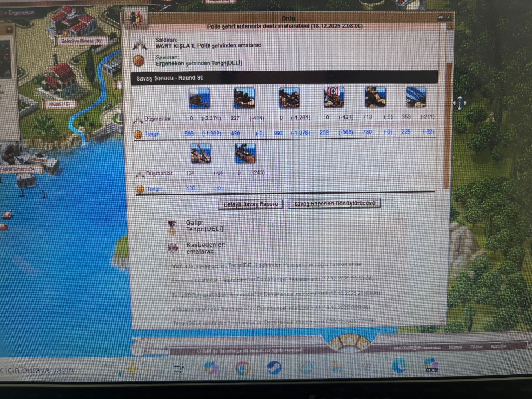Select the ship icon above the 227 enemy count
This screenshot has width=532, height=399.
[x=244, y=98]
